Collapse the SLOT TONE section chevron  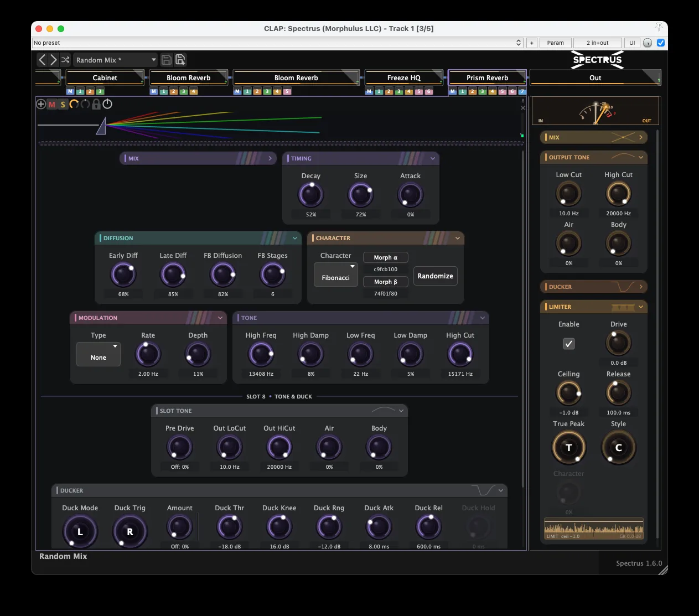pos(401,411)
